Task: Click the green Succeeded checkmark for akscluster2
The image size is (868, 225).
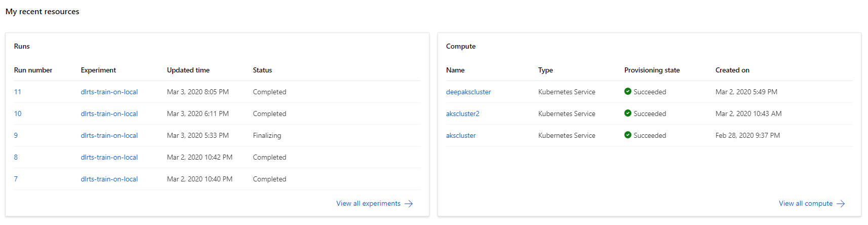Action: click(628, 114)
